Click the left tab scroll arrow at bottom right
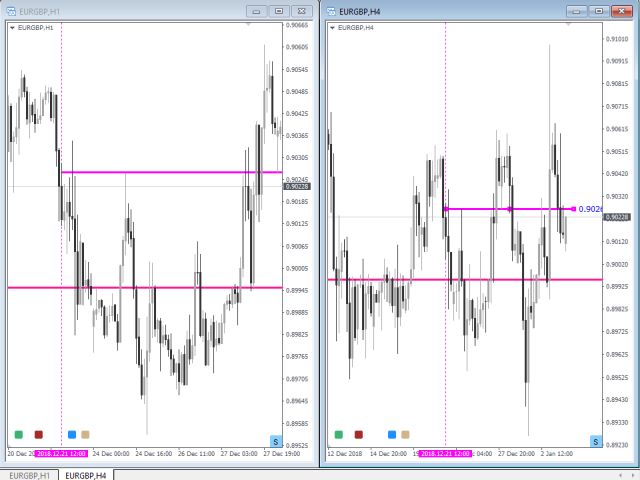 pyautogui.click(x=621, y=476)
